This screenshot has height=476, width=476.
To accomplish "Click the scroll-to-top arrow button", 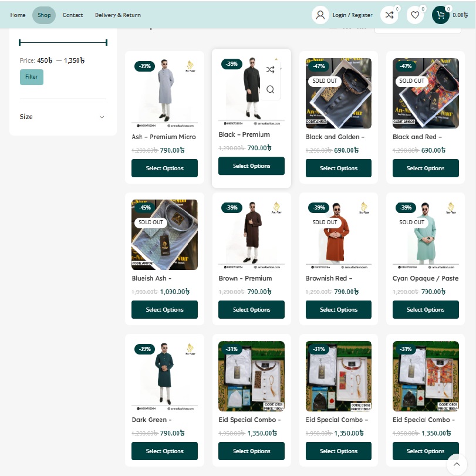I will coord(457,464).
